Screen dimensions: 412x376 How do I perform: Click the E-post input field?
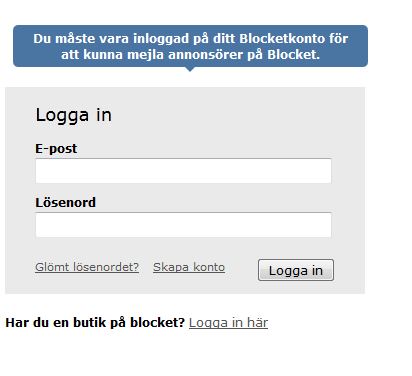point(183,171)
